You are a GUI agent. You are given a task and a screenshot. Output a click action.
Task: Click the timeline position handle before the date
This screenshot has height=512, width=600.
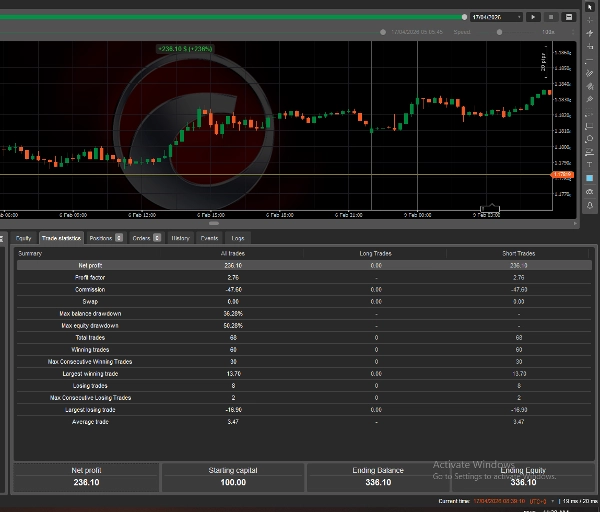pos(383,32)
